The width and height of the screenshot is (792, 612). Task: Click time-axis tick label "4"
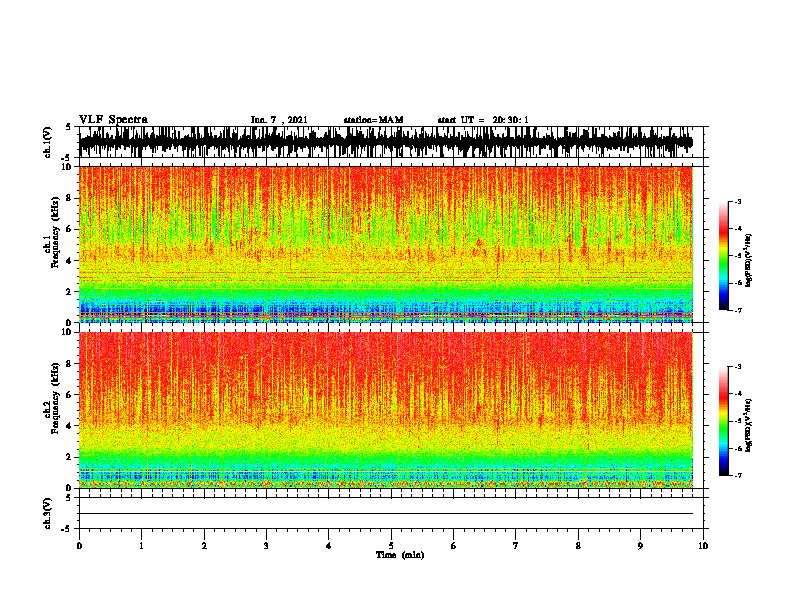point(329,546)
